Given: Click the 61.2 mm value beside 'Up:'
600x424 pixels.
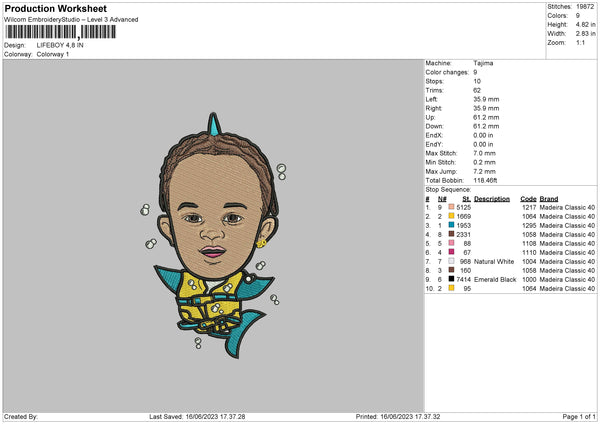Looking at the screenshot, I should [486, 117].
